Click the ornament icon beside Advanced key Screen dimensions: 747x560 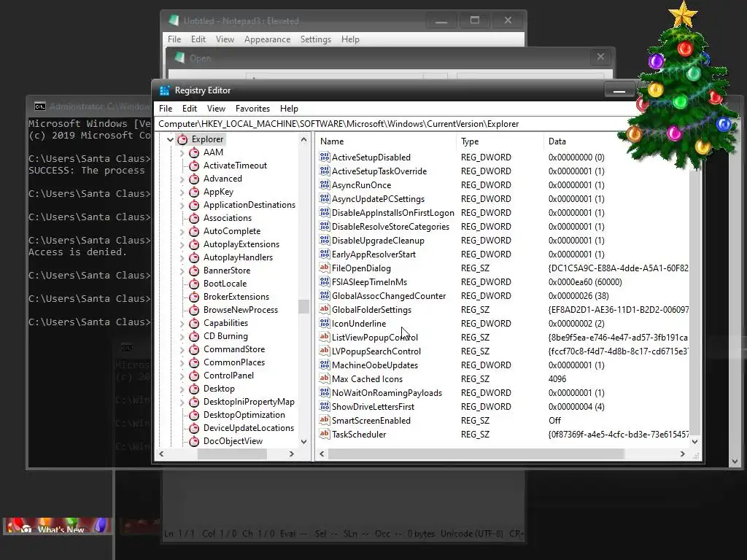coord(194,179)
